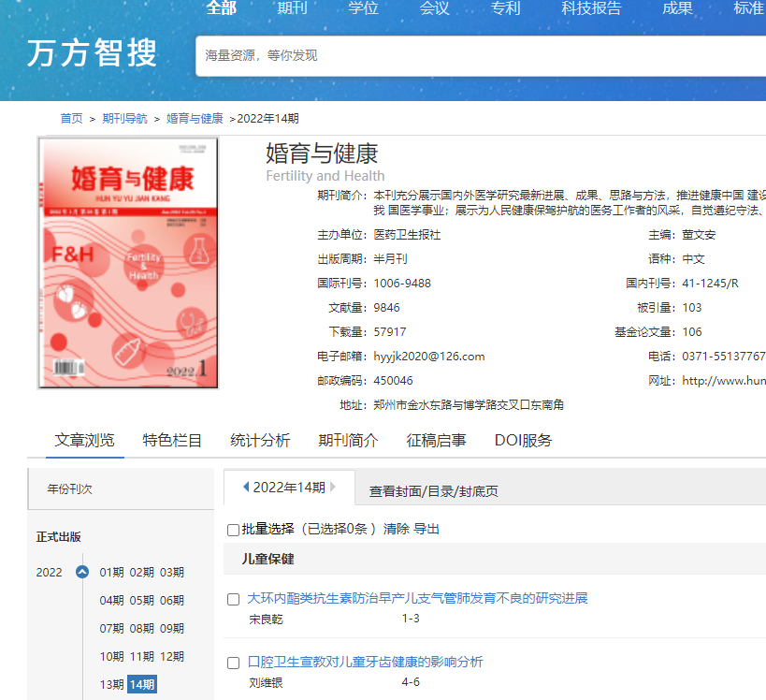Image resolution: width=766 pixels, height=700 pixels.
Task: View 查看封面/目录/封底页
Action: [433, 491]
